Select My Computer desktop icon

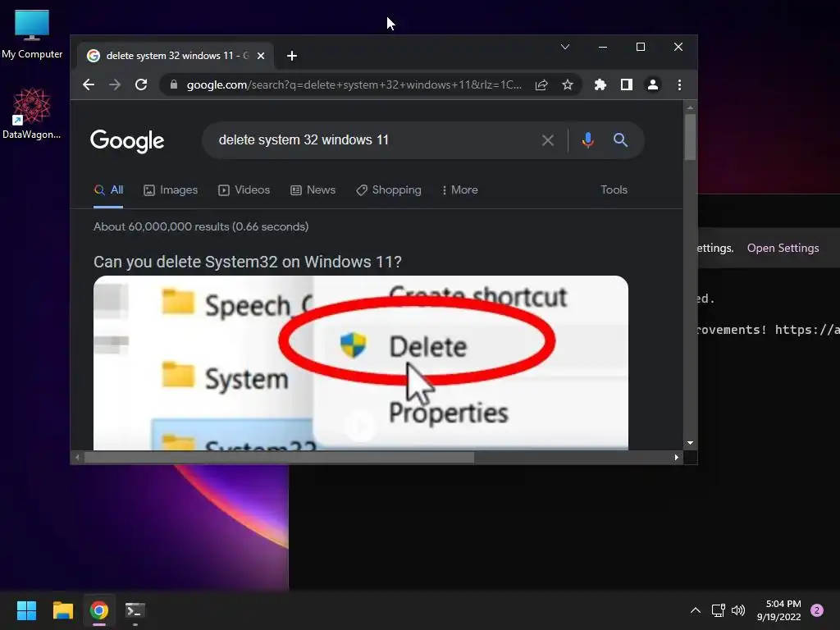pyautogui.click(x=32, y=34)
